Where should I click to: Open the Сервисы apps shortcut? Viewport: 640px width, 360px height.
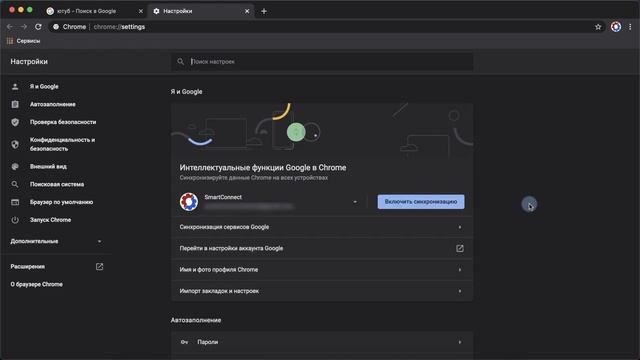pos(23,41)
